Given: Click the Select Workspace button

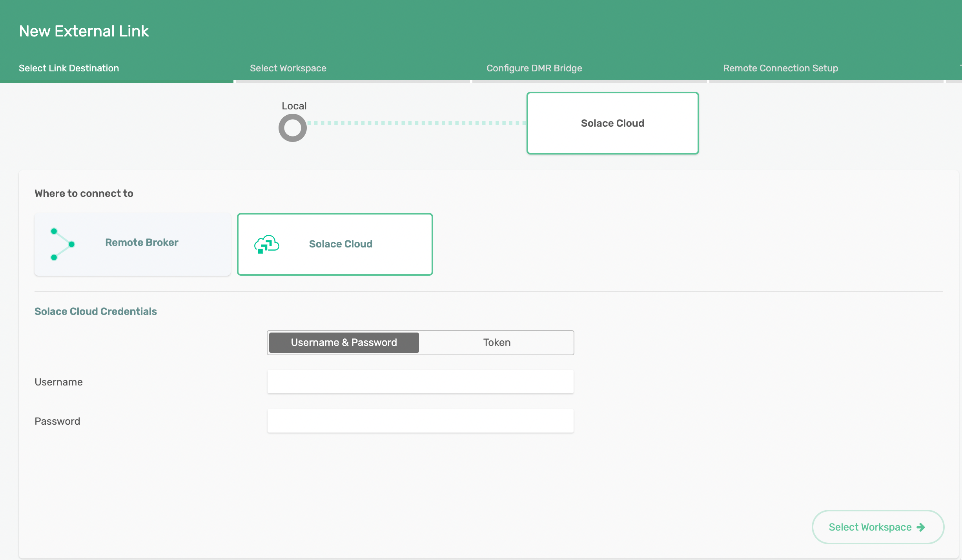Looking at the screenshot, I should pos(878,527).
